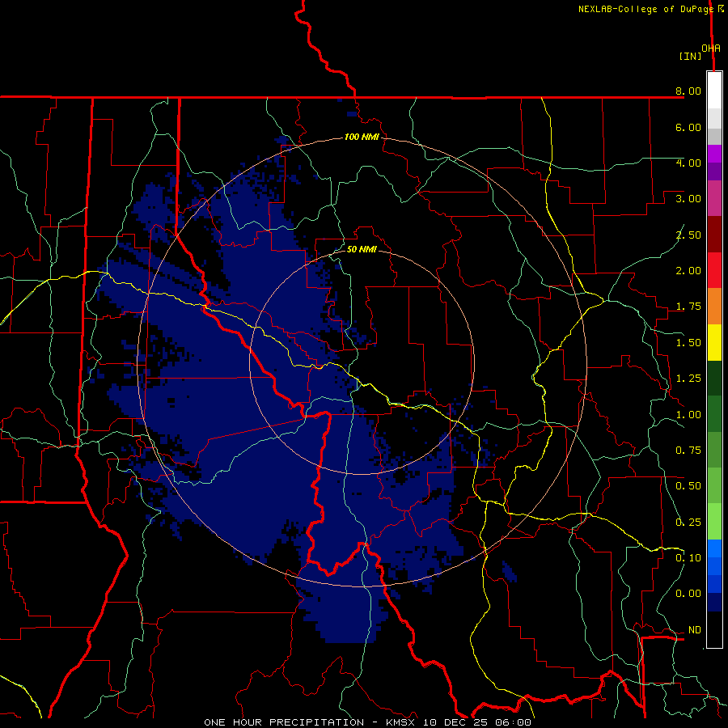The image size is (728, 728).
Task: Click the [IN] units label
Action: click(690, 56)
